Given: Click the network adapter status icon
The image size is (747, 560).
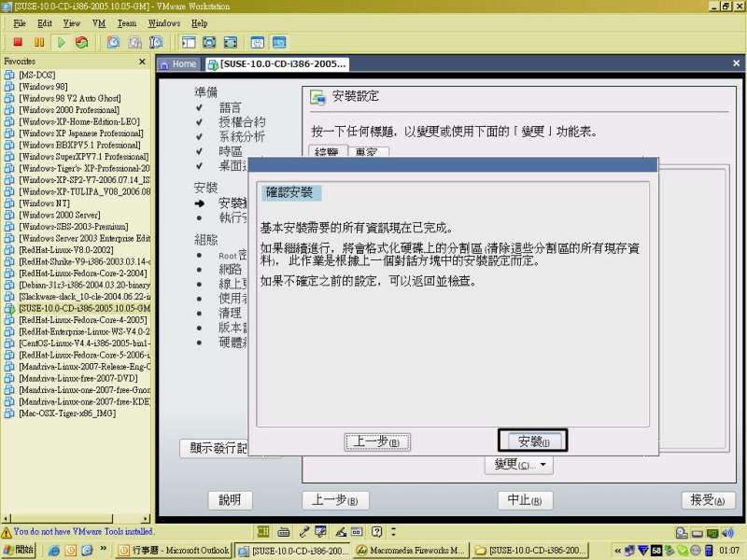Looking at the screenshot, I should tap(712, 533).
